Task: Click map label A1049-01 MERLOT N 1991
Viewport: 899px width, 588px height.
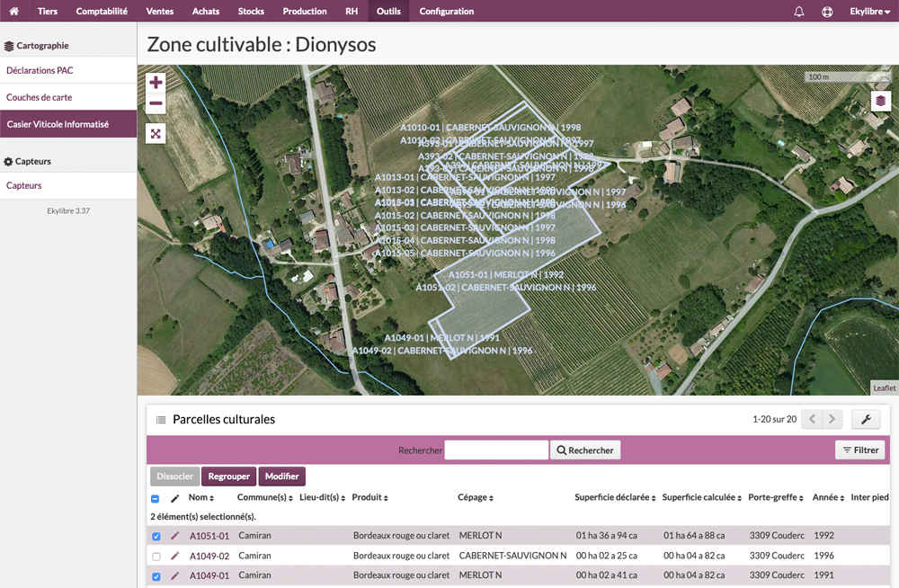Action: pos(441,338)
